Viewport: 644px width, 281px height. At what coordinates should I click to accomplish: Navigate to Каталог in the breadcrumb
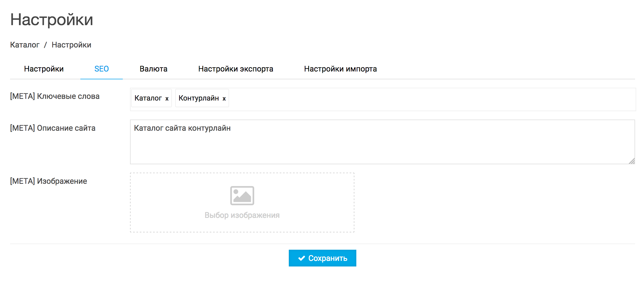click(25, 45)
